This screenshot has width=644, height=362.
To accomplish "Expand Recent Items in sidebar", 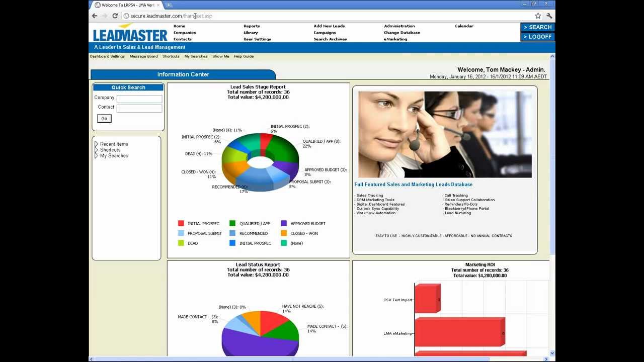I will point(111,144).
